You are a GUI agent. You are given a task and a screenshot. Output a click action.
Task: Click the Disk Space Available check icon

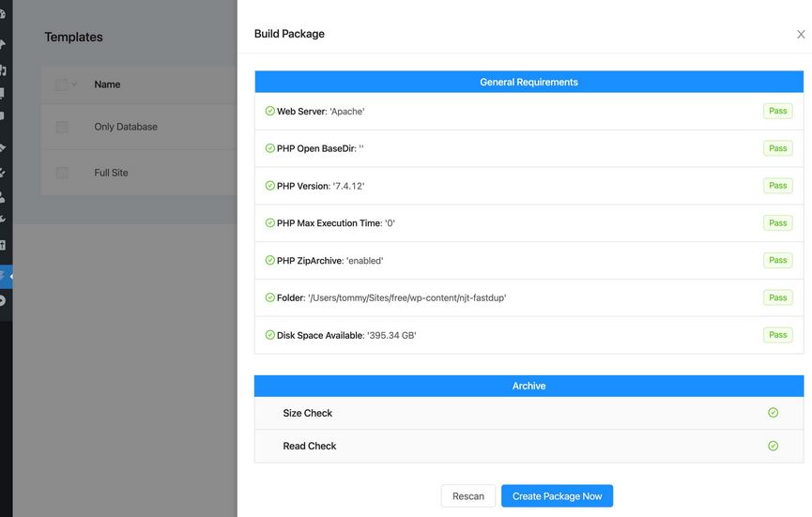pyautogui.click(x=269, y=335)
